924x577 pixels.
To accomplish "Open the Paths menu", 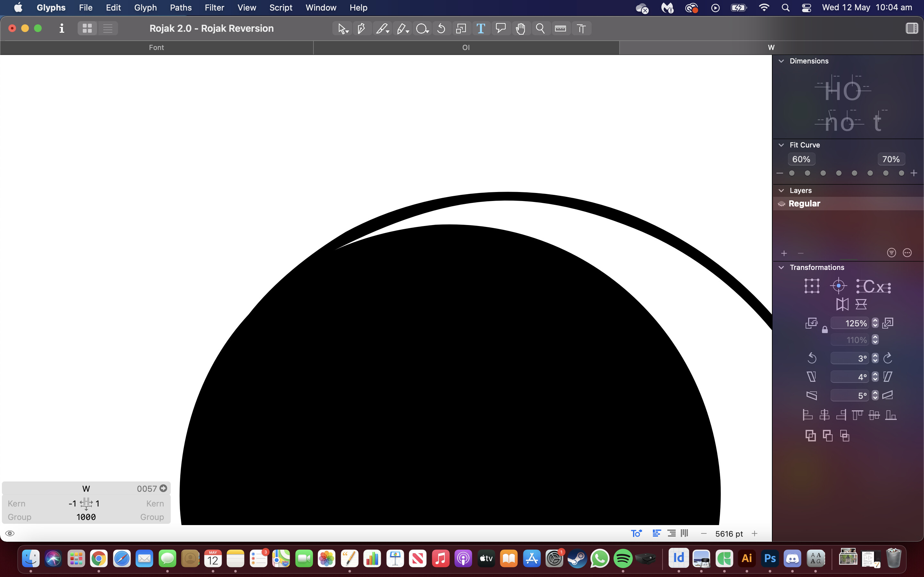I will point(181,8).
